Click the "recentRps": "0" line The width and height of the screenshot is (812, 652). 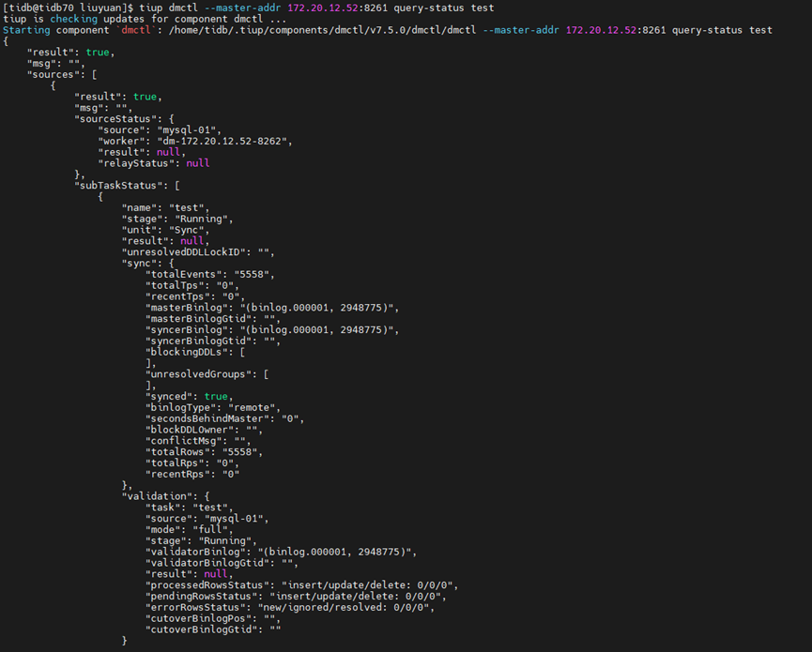pyautogui.click(x=192, y=474)
